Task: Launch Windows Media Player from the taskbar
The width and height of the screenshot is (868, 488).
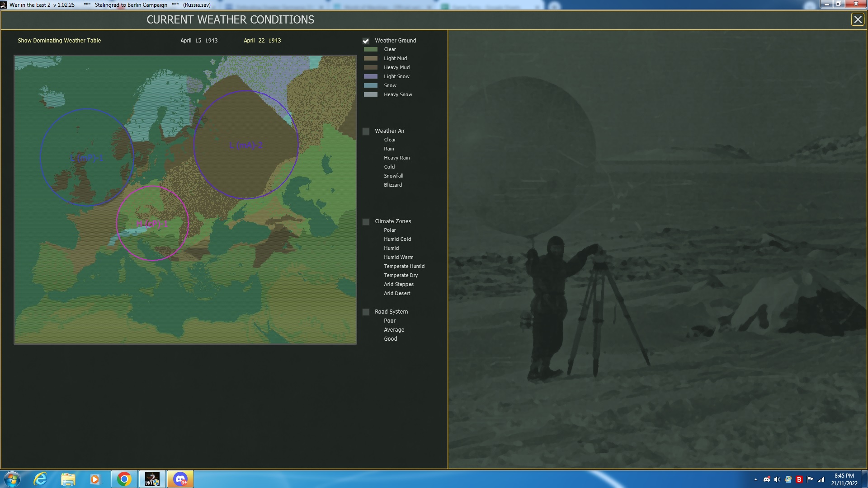Action: coord(95,479)
